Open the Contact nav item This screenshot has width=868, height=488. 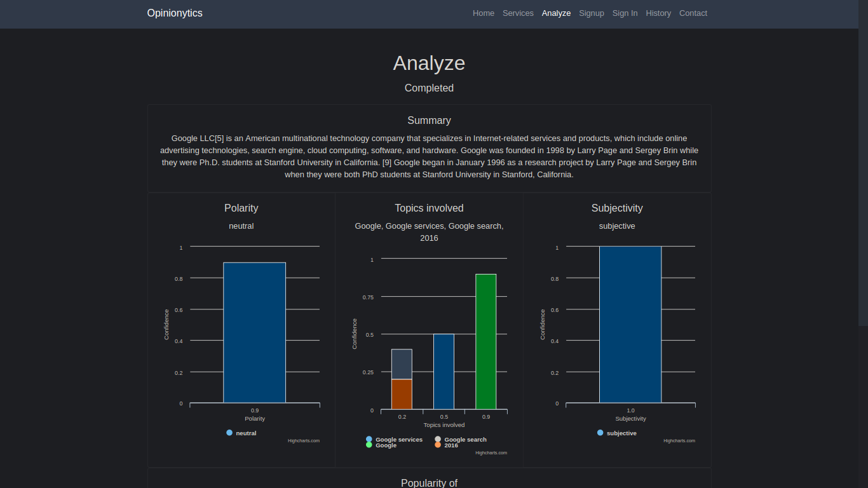click(x=693, y=13)
